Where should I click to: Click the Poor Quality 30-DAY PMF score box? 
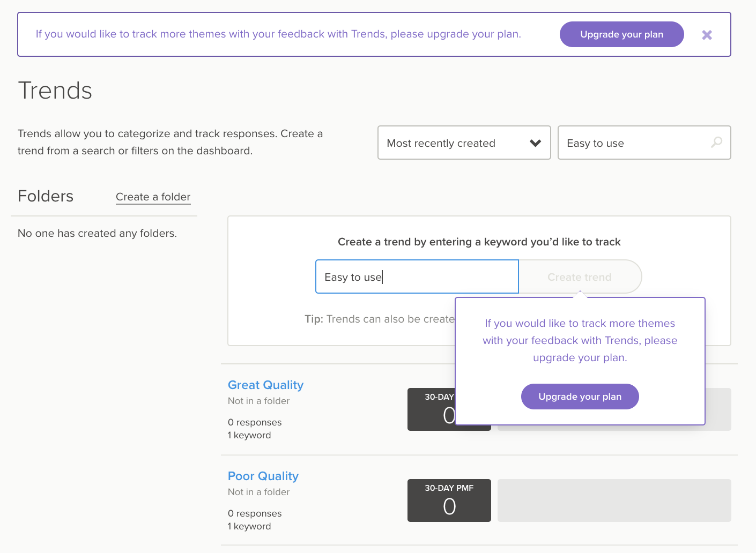pyautogui.click(x=449, y=500)
